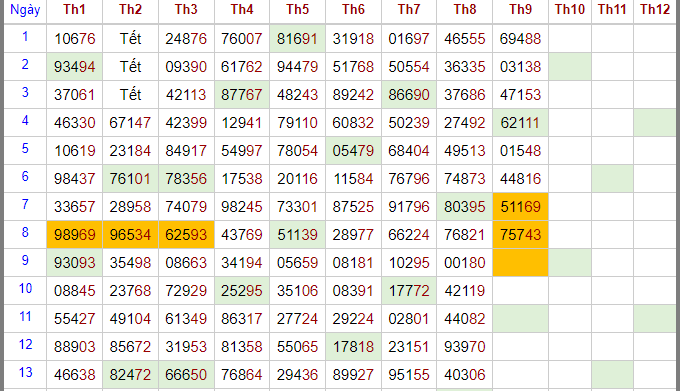
Task: Select cell with value 95155
Action: [x=409, y=375]
